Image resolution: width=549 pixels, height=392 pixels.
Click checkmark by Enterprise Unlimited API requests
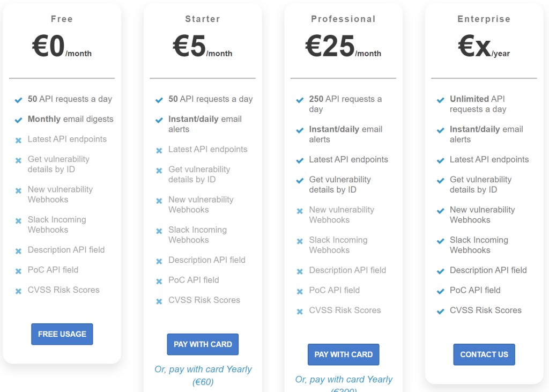coord(441,100)
